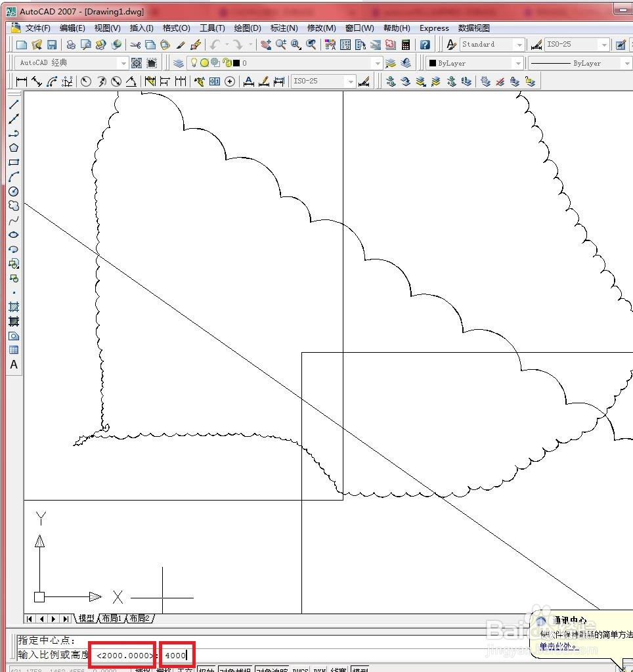Open the Express menu
Image resolution: width=633 pixels, height=672 pixels.
click(434, 28)
